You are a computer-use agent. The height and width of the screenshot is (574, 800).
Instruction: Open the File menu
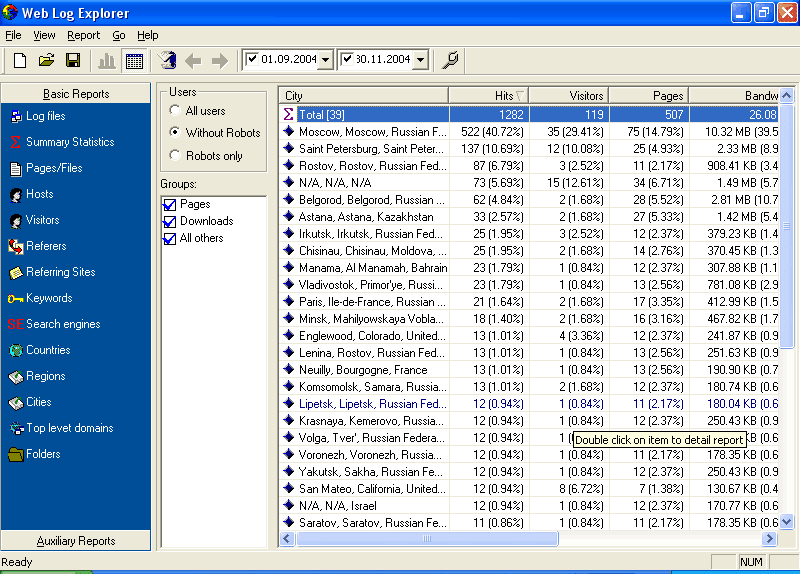coord(13,35)
